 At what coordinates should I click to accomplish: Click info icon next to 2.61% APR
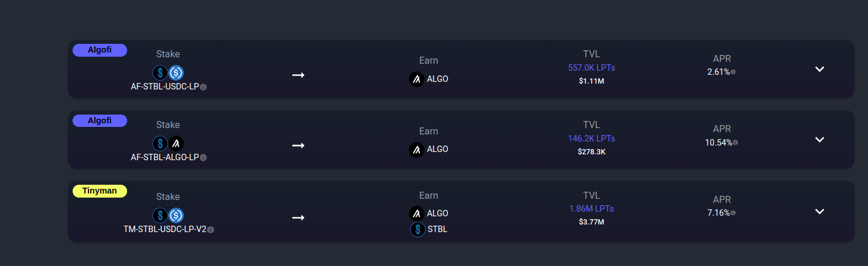click(733, 72)
